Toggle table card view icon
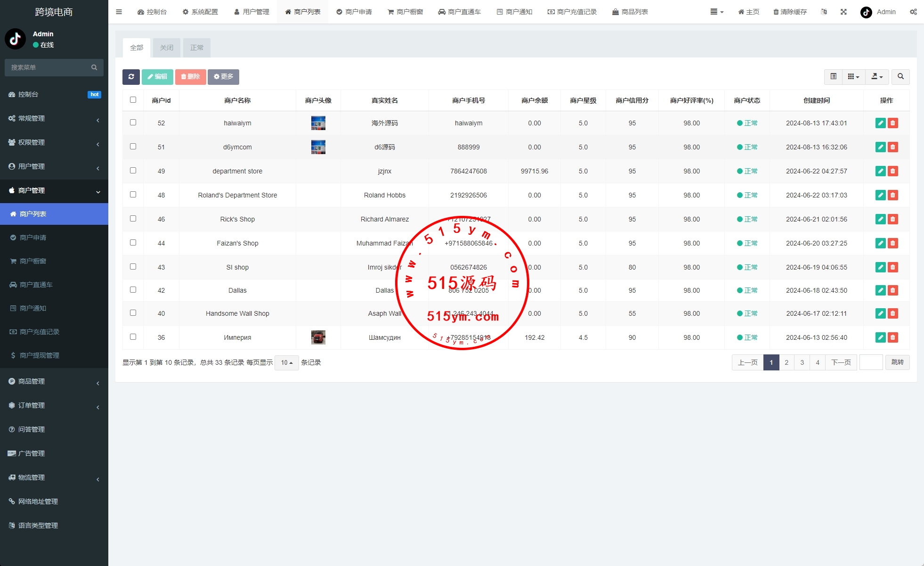This screenshot has height=566, width=924. (x=833, y=77)
